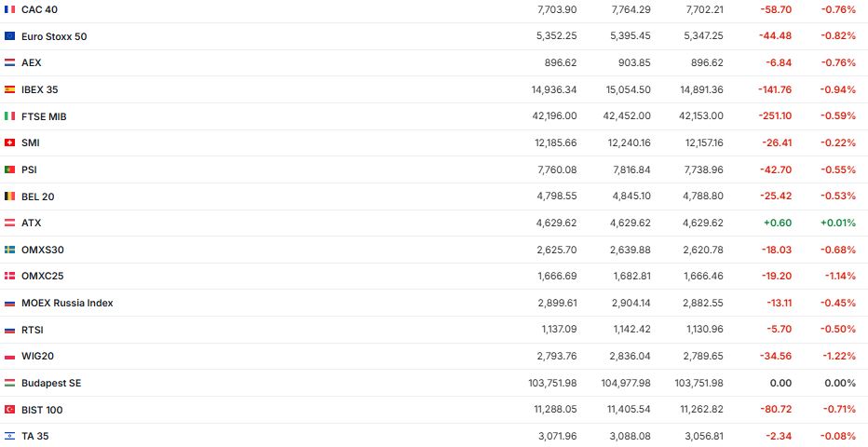Click the RTSI index name
Image resolution: width=868 pixels, height=447 pixels.
[33, 330]
